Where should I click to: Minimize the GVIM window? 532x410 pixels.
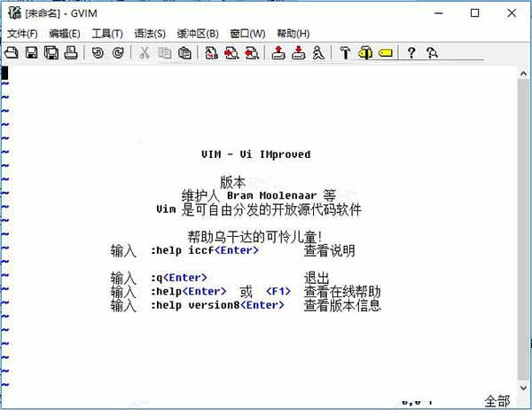[439, 13]
